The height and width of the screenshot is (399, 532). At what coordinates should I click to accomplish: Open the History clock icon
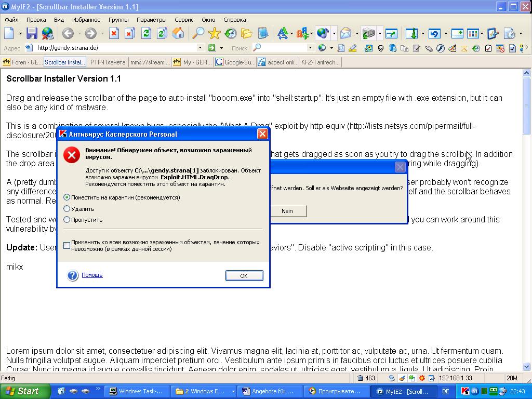click(x=231, y=33)
